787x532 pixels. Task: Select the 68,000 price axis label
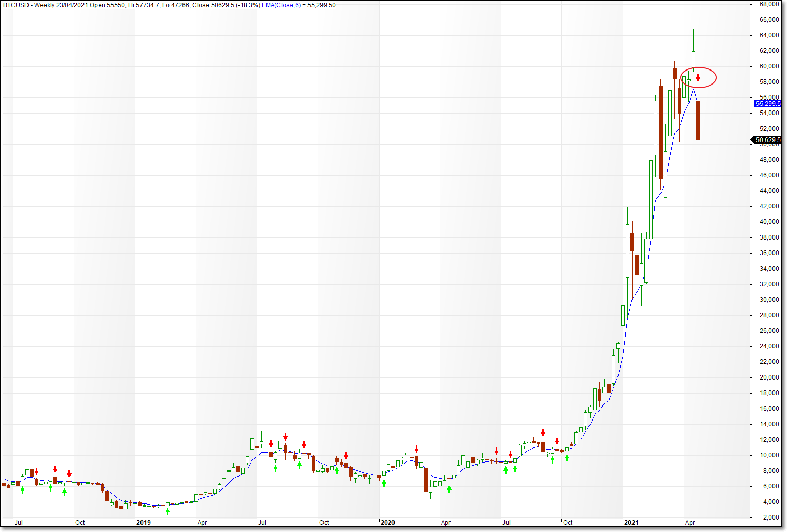769,4
